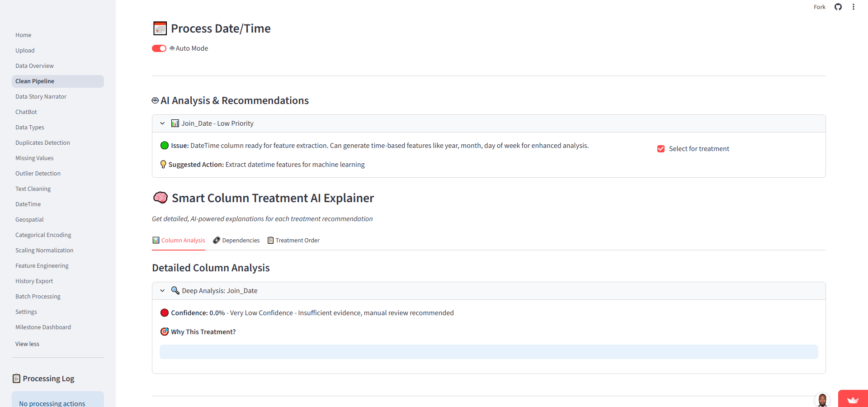This screenshot has height=407, width=868.
Task: Click the brain icon beside Smart Column Treatment
Action: click(x=160, y=198)
